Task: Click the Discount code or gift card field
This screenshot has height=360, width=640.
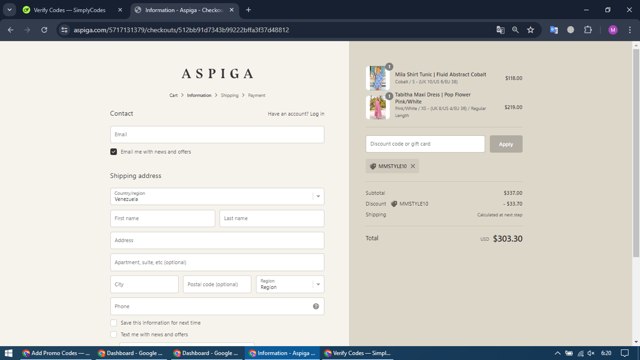Action: 425,144
